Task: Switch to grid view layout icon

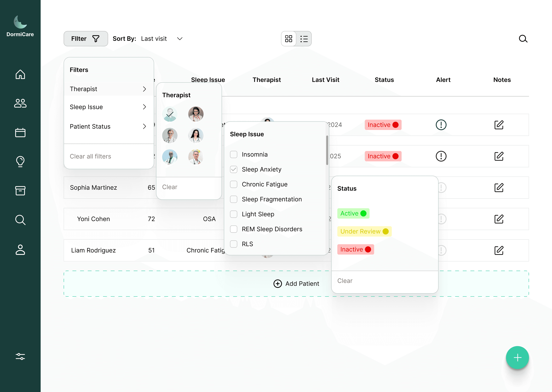Action: click(289, 39)
